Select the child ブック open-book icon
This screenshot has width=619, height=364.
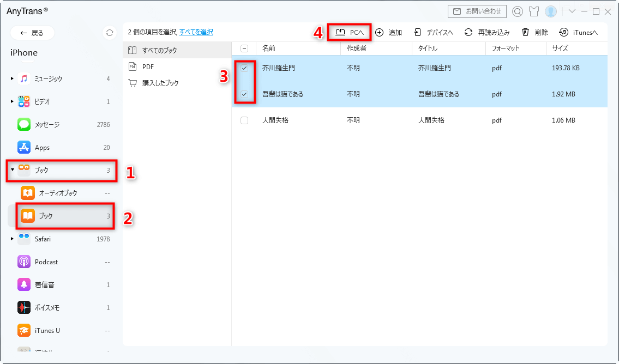28,216
